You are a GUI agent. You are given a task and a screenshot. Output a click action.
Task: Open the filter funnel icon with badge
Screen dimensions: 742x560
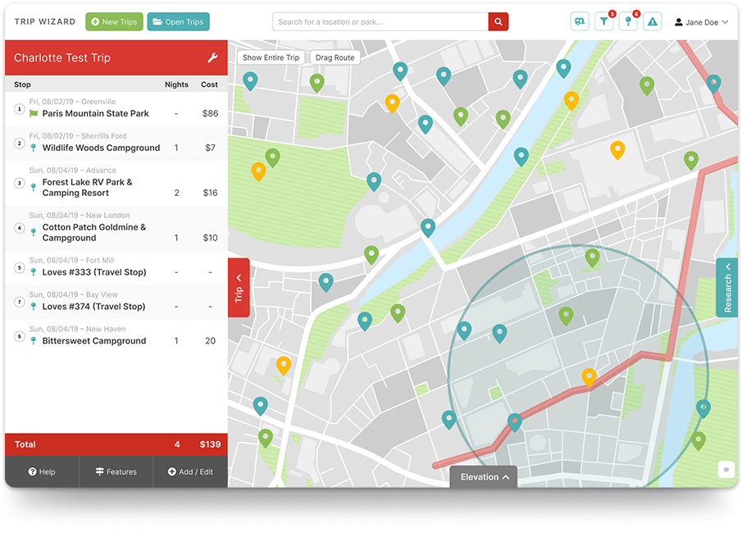(x=604, y=22)
